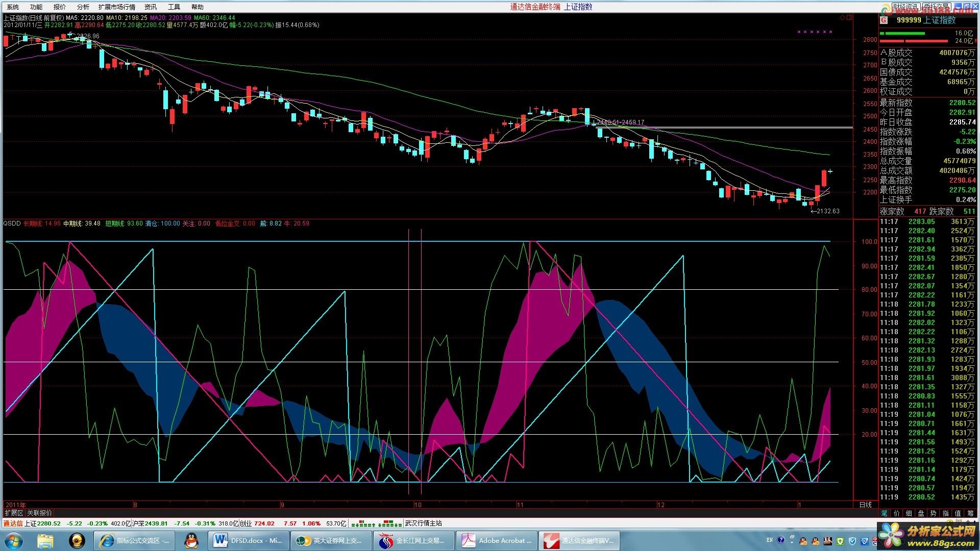Viewport: 980px width, 551px height.
Task: Select the 价 tab in side panel
Action: 896,513
